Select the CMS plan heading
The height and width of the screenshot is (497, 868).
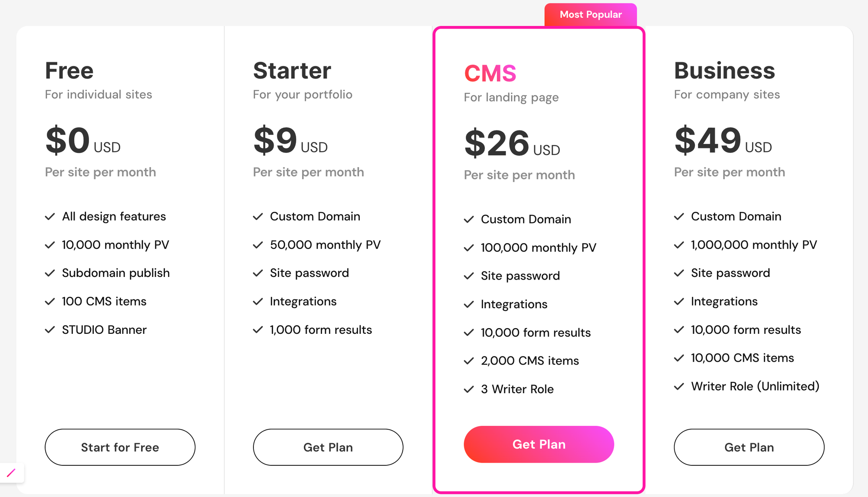point(490,73)
